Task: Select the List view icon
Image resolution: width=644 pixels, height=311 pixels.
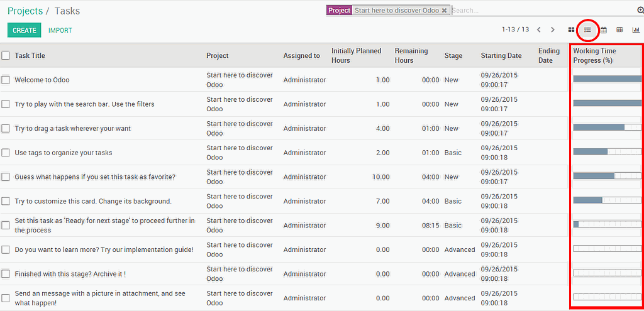Action: (x=587, y=30)
